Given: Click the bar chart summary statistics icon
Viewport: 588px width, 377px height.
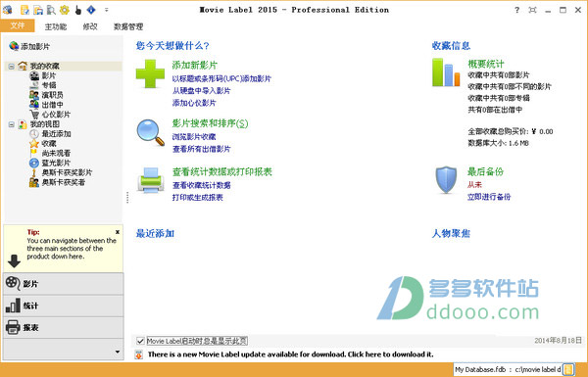Looking at the screenshot, I should coord(446,72).
